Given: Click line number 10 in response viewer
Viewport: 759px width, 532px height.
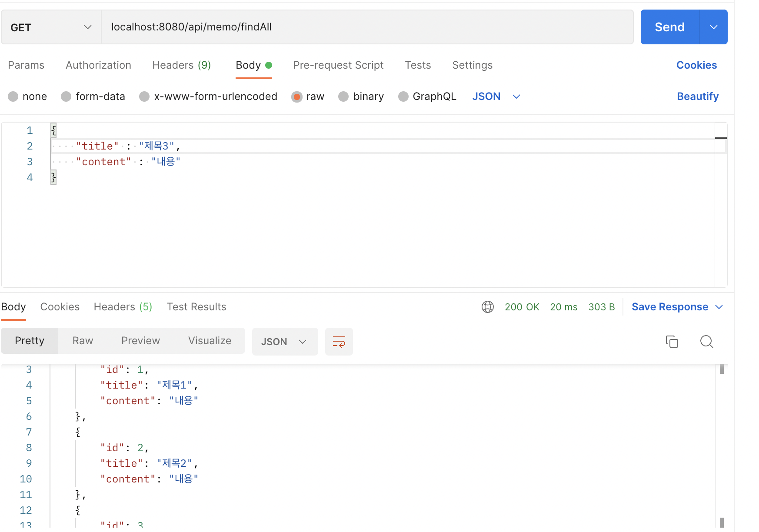Looking at the screenshot, I should coord(26,479).
